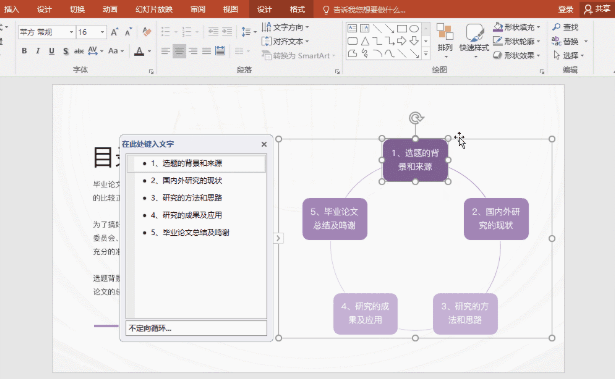The image size is (615, 379).
Task: Select the 2、国内外研究的现状 text pane bullet
Action: (x=186, y=180)
